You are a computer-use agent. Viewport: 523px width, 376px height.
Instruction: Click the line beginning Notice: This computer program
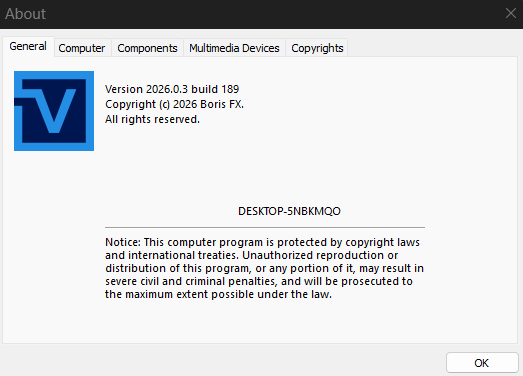point(262,242)
